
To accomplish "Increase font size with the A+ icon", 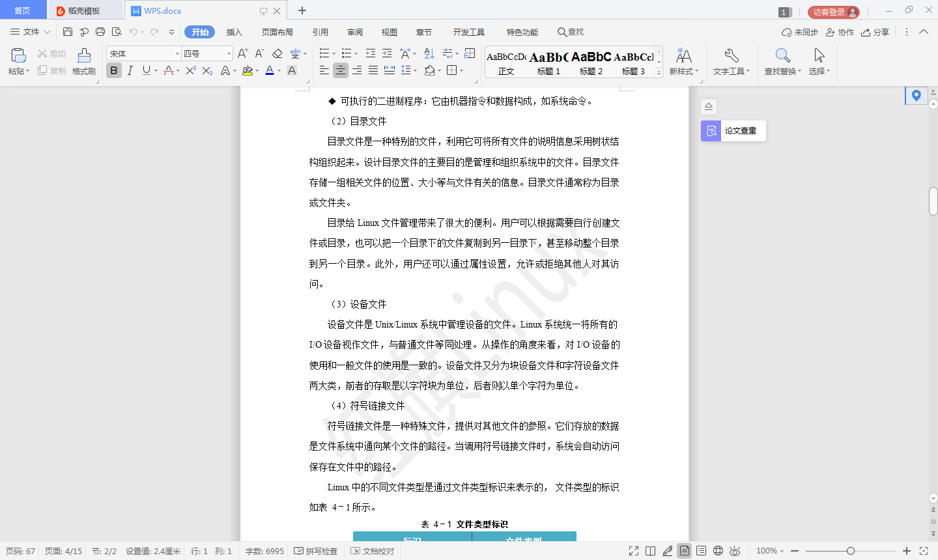I will click(242, 53).
